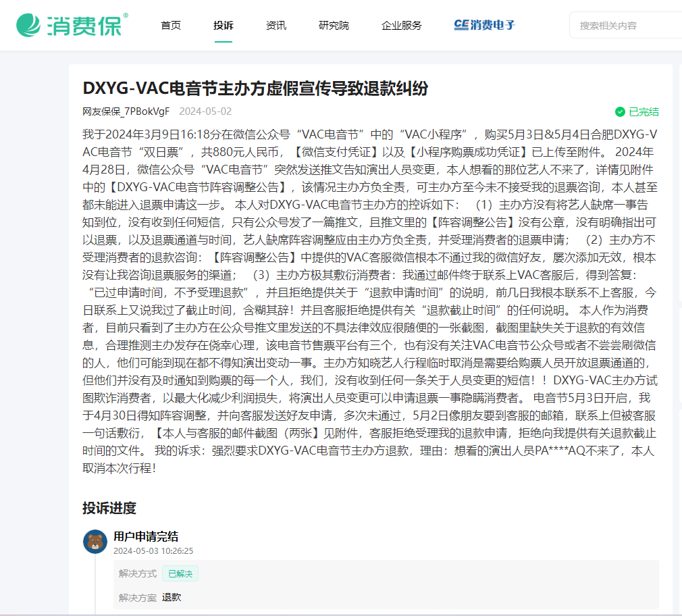Switch to the 投诉 tab
The height and width of the screenshot is (616, 682).
point(223,26)
